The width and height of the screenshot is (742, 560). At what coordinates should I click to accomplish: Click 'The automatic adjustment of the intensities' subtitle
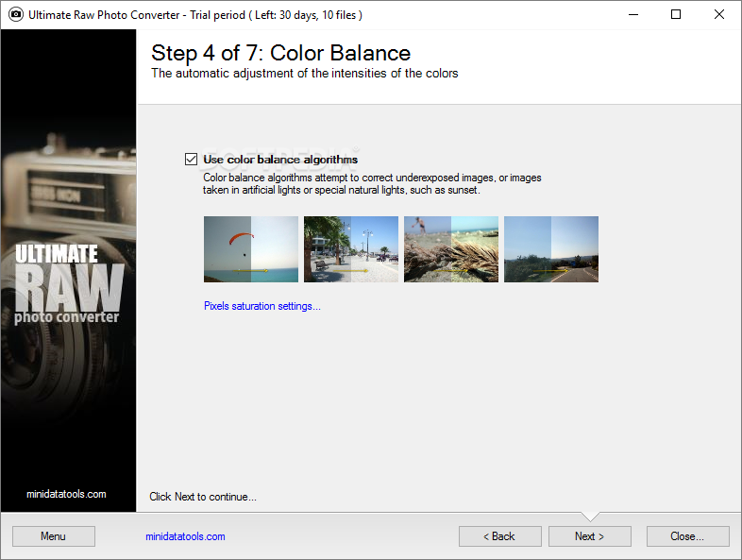tap(304, 74)
